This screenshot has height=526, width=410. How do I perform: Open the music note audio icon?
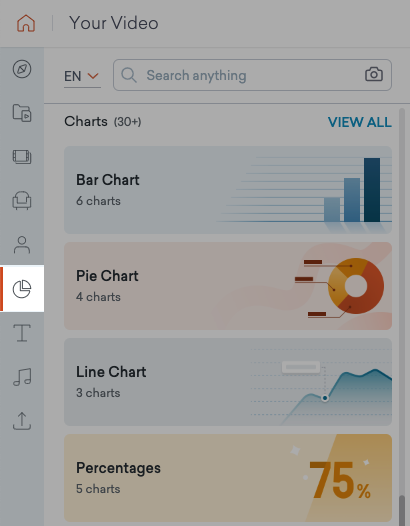(x=22, y=377)
